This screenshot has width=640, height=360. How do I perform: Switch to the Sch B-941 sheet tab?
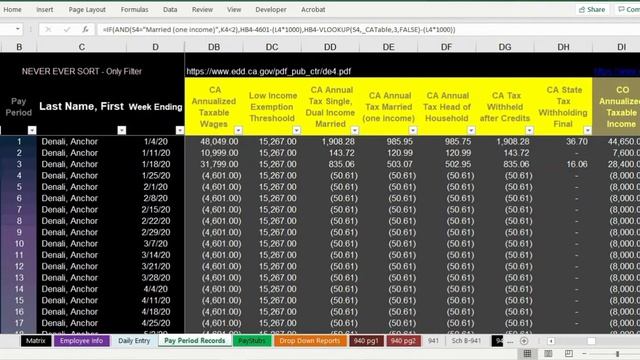[x=466, y=341]
